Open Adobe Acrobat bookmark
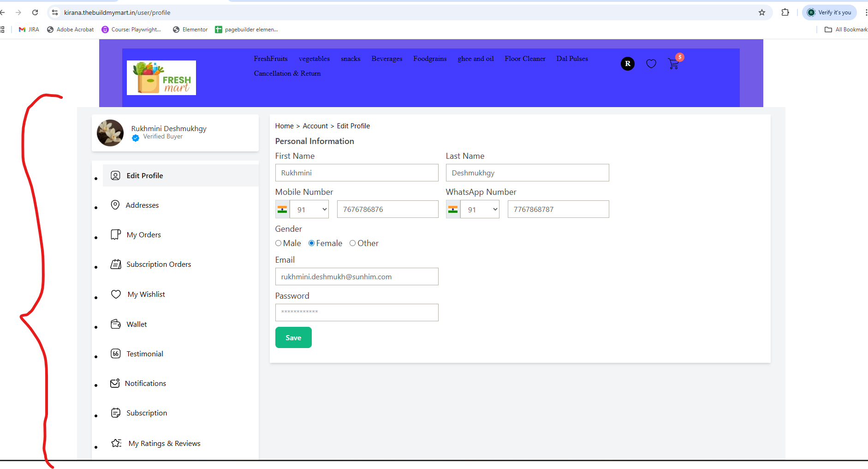This screenshot has height=469, width=868. tap(71, 30)
